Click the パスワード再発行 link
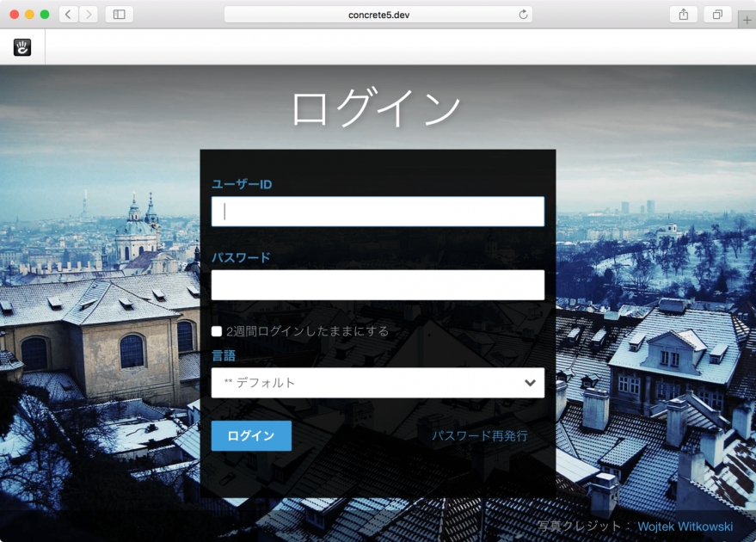756x542 pixels. (x=479, y=436)
